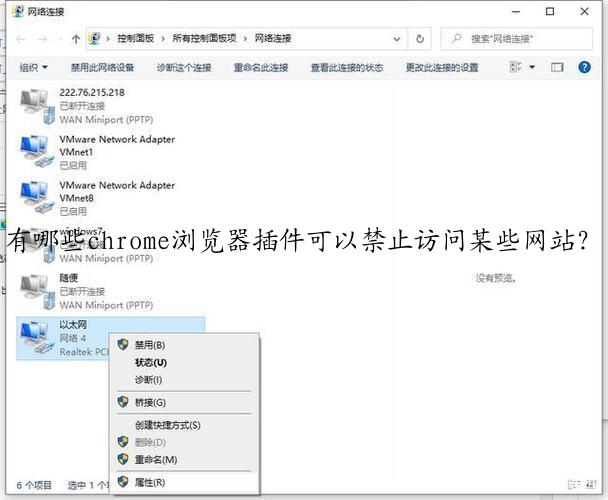Select the 以太网 adapter icon
Screen dimensions: 608x500
click(x=38, y=337)
